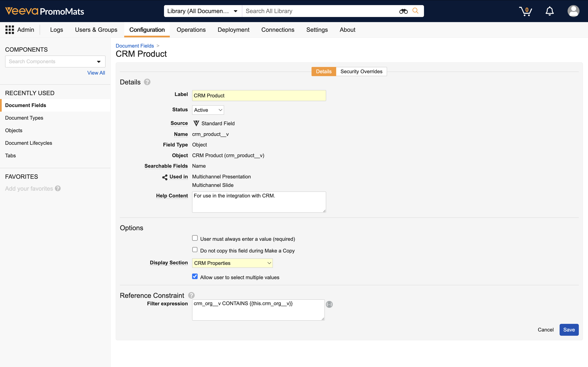This screenshot has height=367, width=588.
Task: Click the Reference Constraint help icon
Action: [191, 295]
